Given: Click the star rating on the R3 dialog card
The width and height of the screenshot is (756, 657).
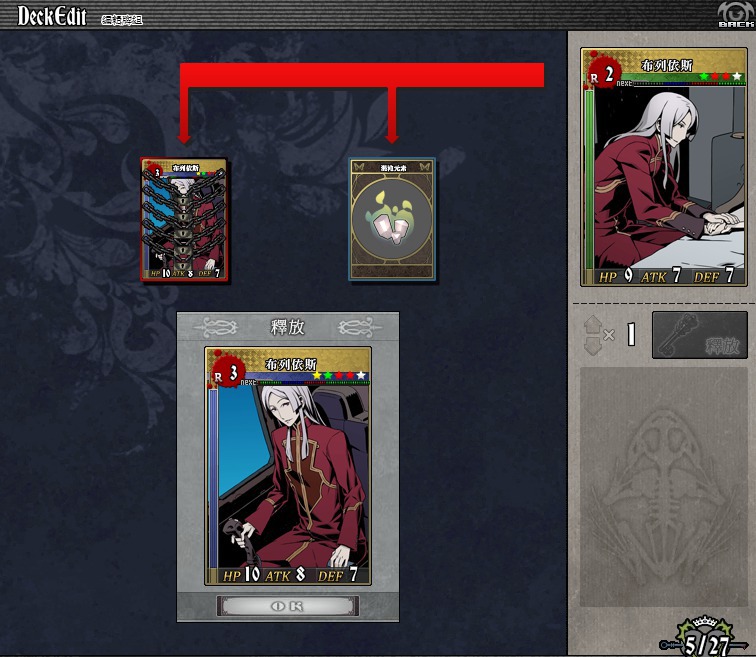Looking at the screenshot, I should (338, 375).
